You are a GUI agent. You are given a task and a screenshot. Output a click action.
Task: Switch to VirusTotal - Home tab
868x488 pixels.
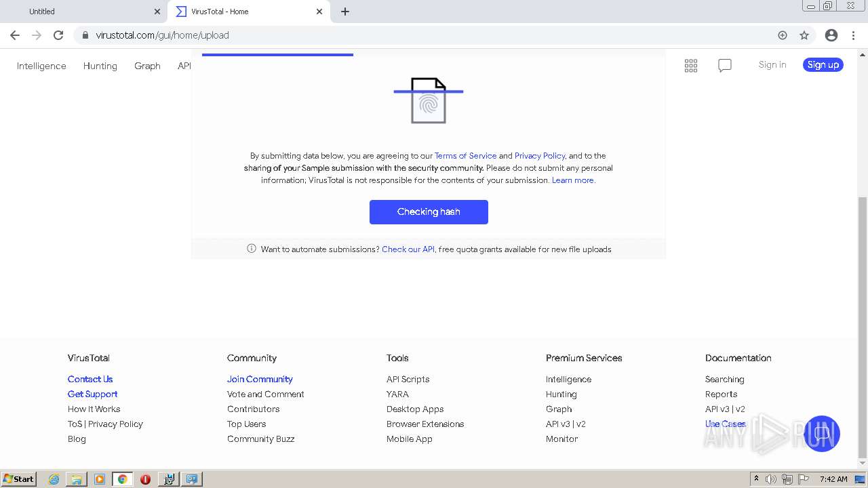click(248, 12)
